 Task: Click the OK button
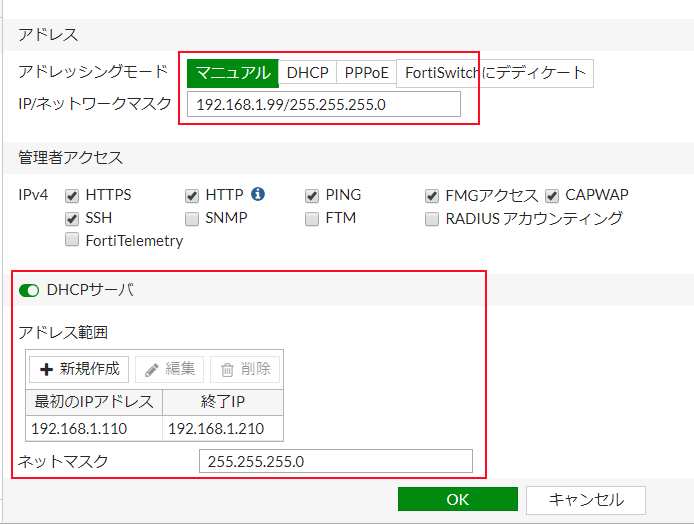458,500
